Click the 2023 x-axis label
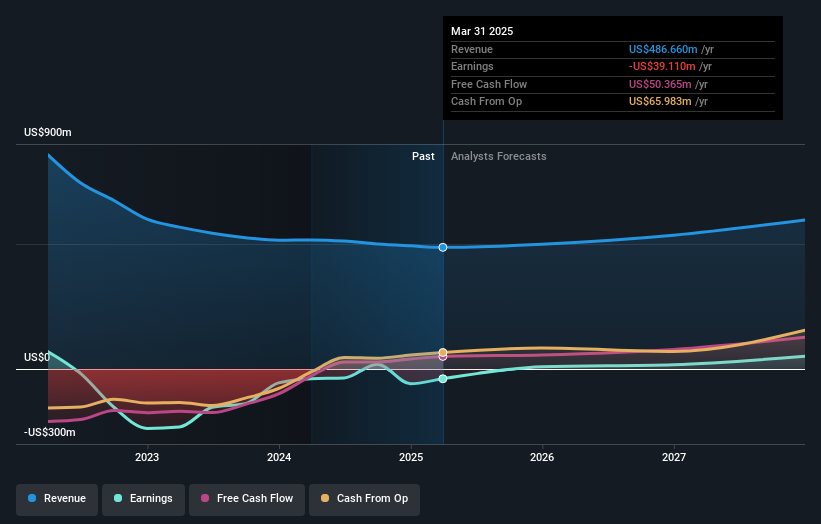Viewport: 821px width, 524px height. (147, 457)
